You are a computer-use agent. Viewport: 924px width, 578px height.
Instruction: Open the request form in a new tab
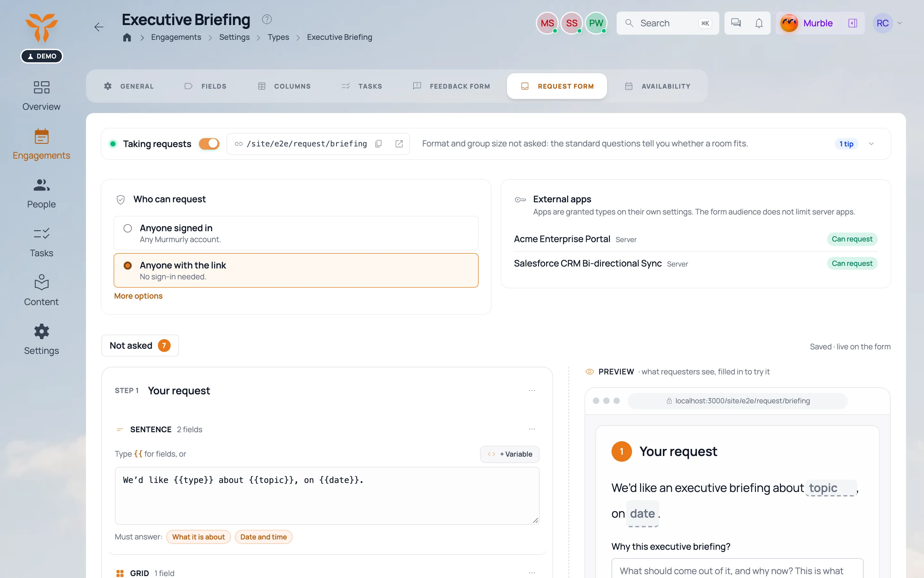[x=399, y=144]
